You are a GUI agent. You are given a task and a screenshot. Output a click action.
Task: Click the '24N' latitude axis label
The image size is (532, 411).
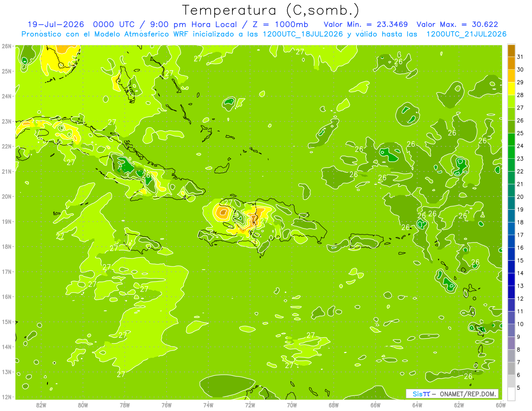click(x=7, y=96)
